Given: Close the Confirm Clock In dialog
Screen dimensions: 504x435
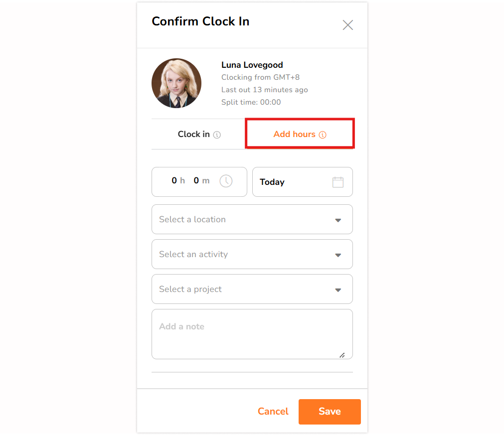Looking at the screenshot, I should point(347,25).
